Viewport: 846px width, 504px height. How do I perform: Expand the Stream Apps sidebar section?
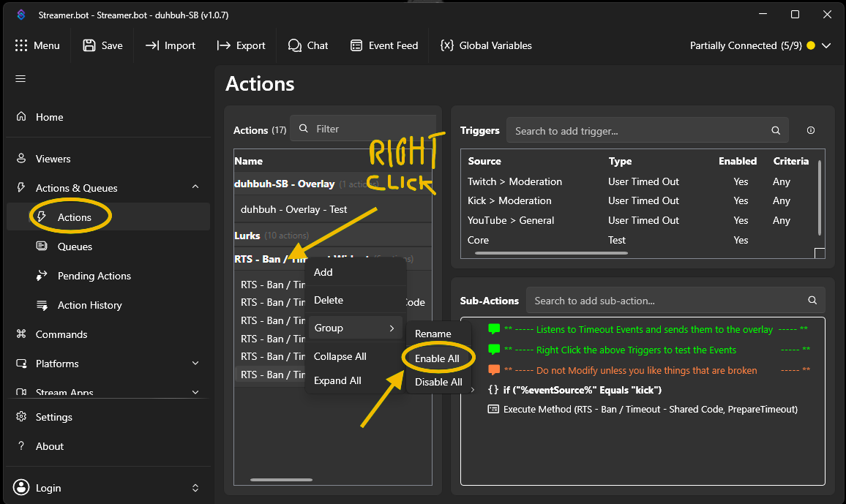pyautogui.click(x=195, y=392)
